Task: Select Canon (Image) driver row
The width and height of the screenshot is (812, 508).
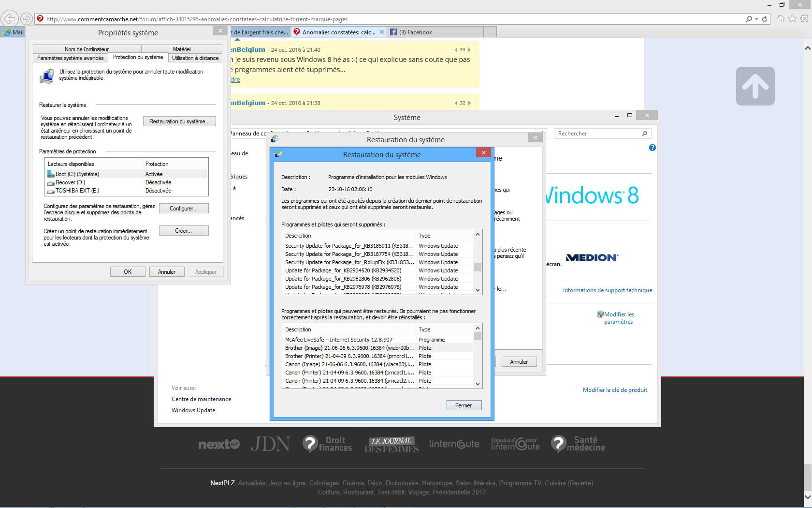Action: point(377,364)
